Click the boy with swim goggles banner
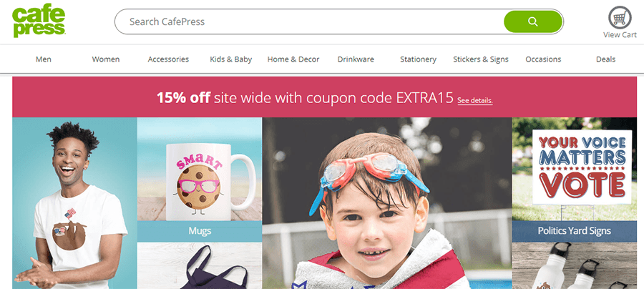This screenshot has width=644, height=289. pos(387,203)
